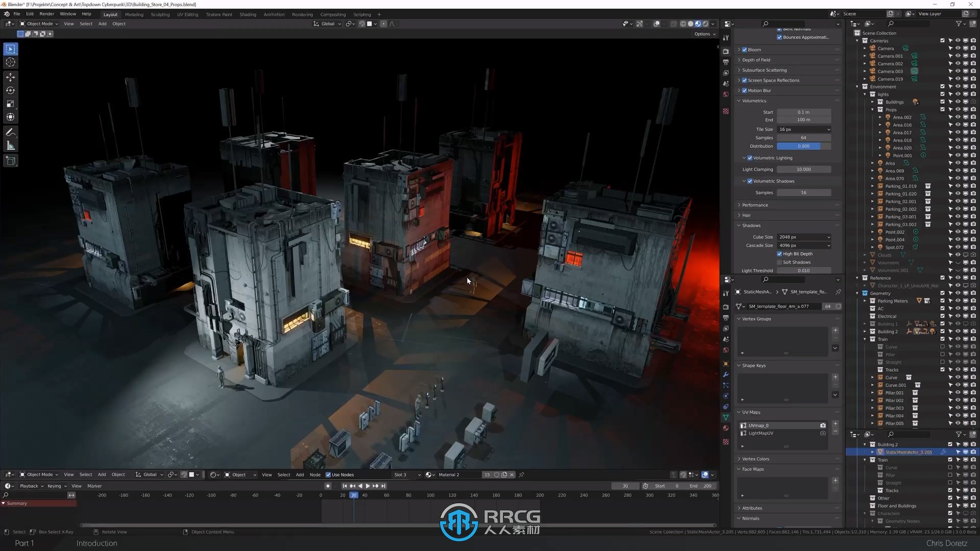Expand the UV Maps section expander
980x551 pixels.
pyautogui.click(x=739, y=412)
